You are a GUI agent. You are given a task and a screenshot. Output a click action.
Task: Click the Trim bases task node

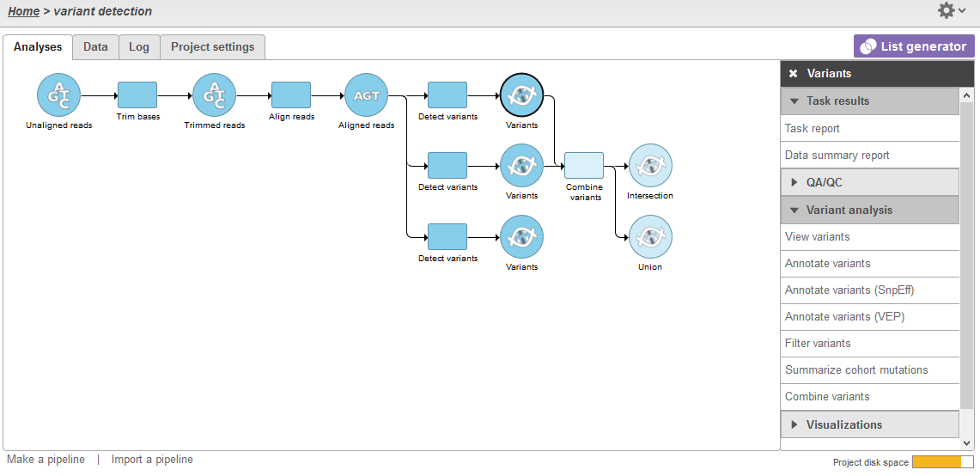(137, 95)
